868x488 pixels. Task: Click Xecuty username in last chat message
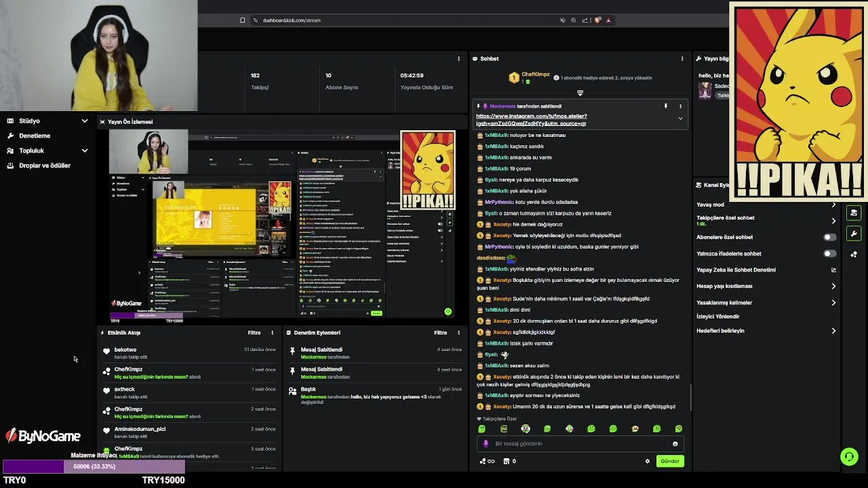pos(502,407)
